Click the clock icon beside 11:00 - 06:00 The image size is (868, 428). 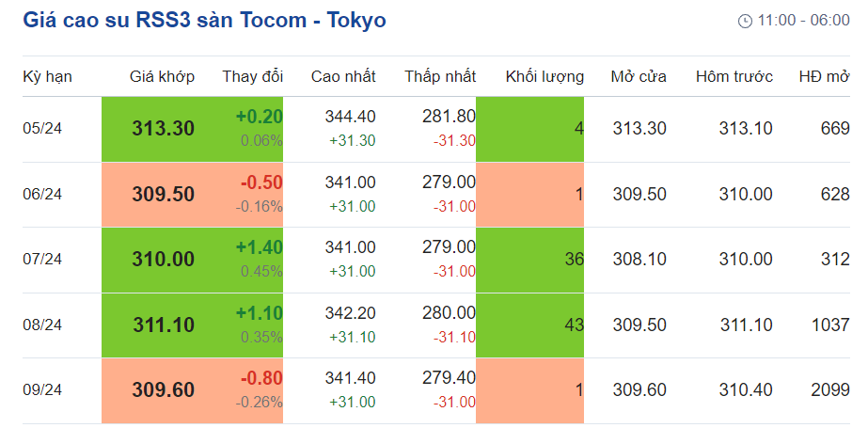pos(745,21)
